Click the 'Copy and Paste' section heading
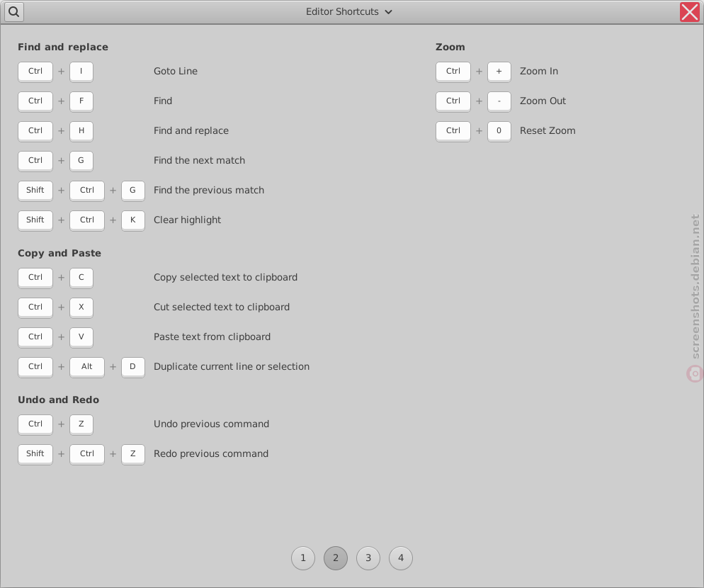This screenshot has height=588, width=704. point(59,254)
